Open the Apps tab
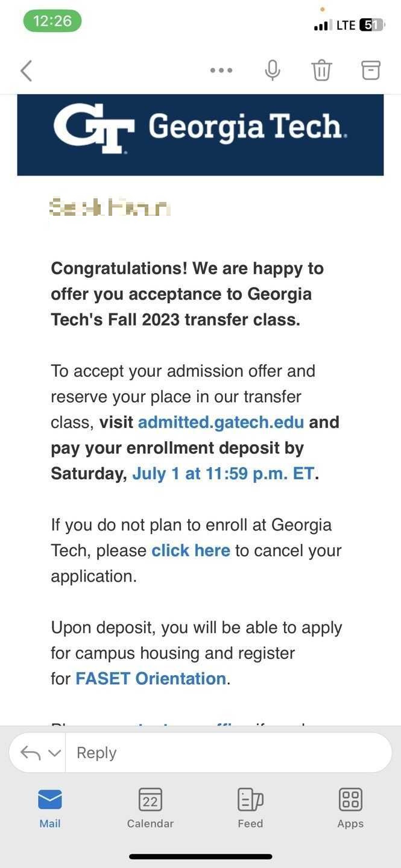The image size is (401, 868). (x=350, y=808)
